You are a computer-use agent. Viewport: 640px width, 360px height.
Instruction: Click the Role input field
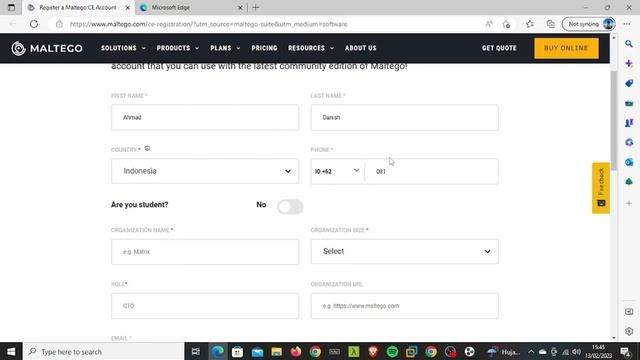tap(205, 306)
